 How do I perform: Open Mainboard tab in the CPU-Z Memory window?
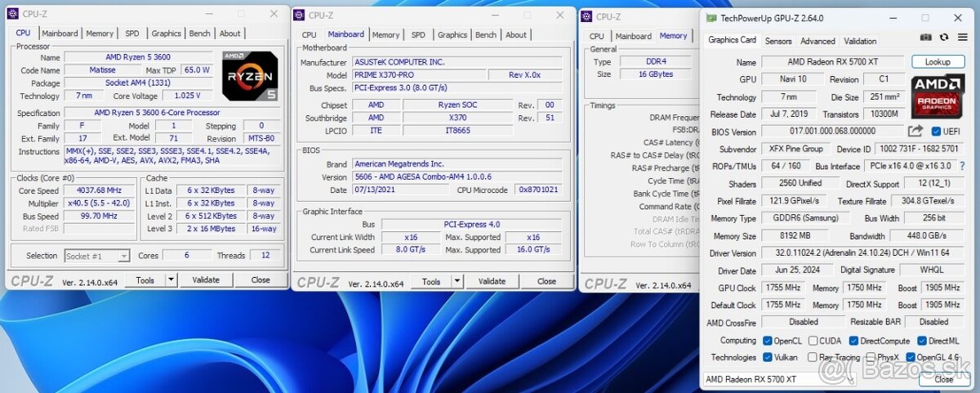click(634, 36)
